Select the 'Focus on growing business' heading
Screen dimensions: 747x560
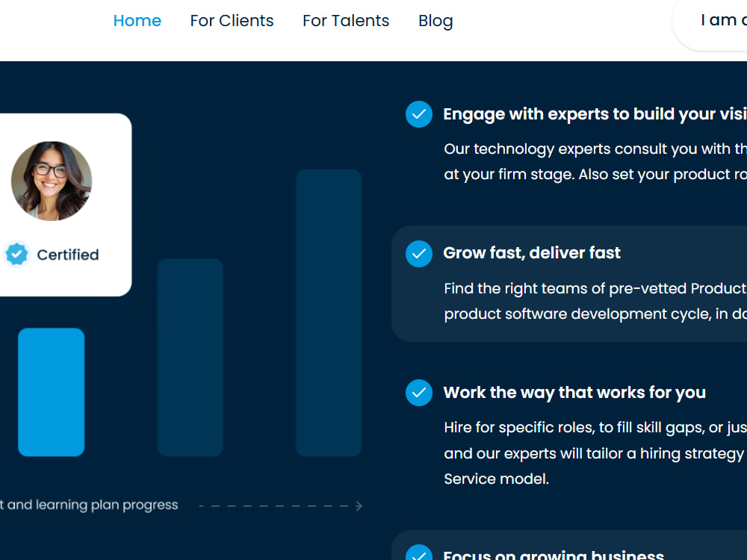pyautogui.click(x=553, y=556)
